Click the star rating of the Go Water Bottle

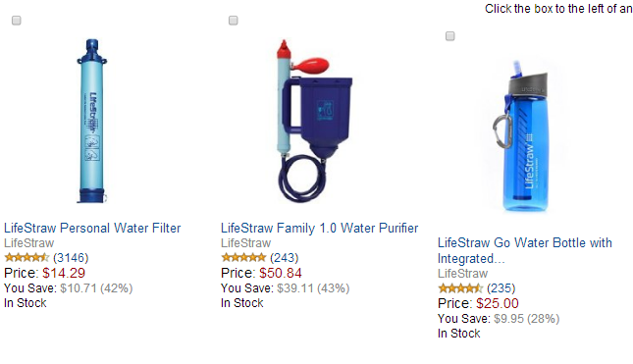click(x=460, y=288)
